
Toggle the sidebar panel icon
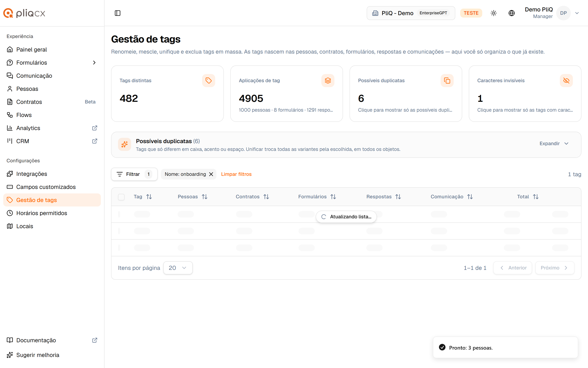118,13
